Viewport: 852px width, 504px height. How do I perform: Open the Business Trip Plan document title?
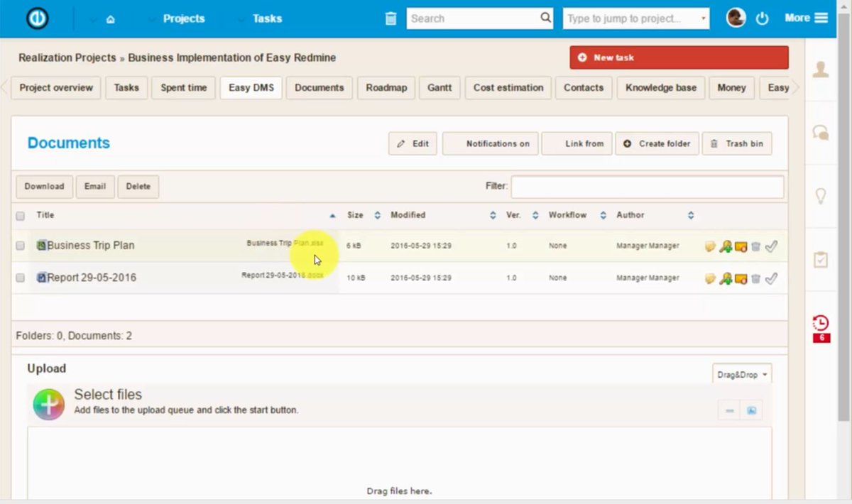[91, 246]
